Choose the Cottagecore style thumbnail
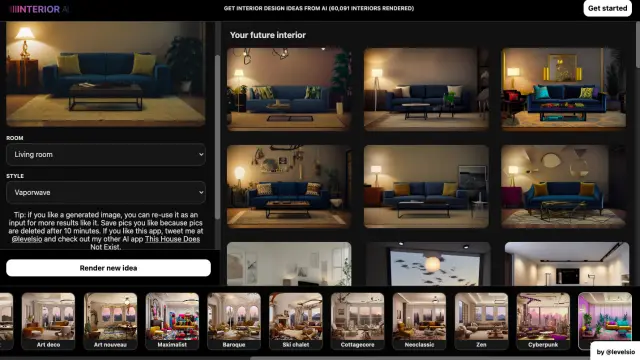The width and height of the screenshot is (640, 360). (358, 321)
